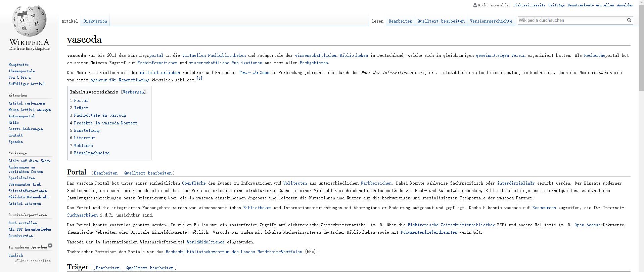Open Seiteninformationen link
This screenshot has height=272, width=644.
coord(28,191)
